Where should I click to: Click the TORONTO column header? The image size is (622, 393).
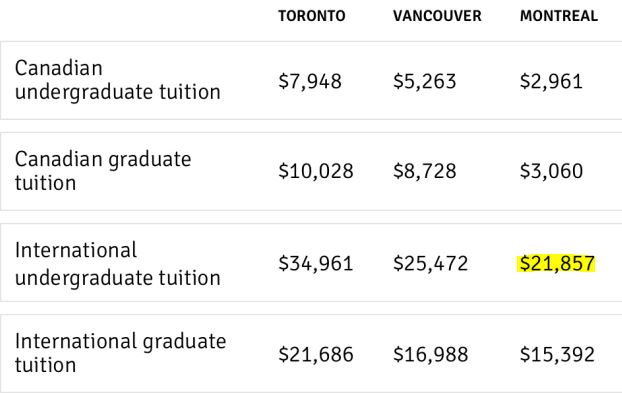point(311,16)
